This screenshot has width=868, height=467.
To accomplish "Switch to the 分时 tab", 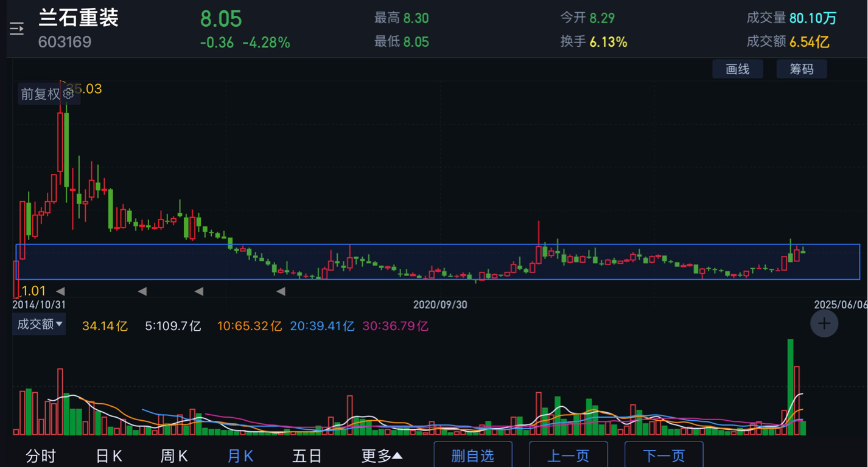I will [x=41, y=455].
